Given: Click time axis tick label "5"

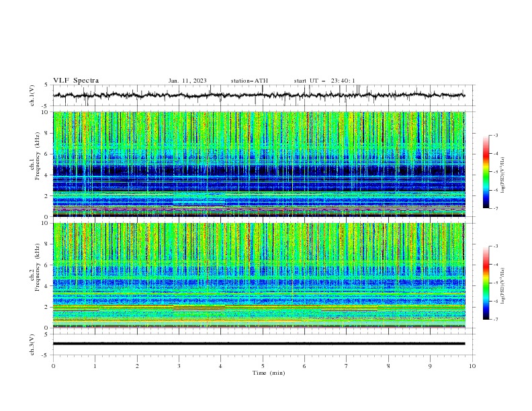Looking at the screenshot, I should (263, 366).
